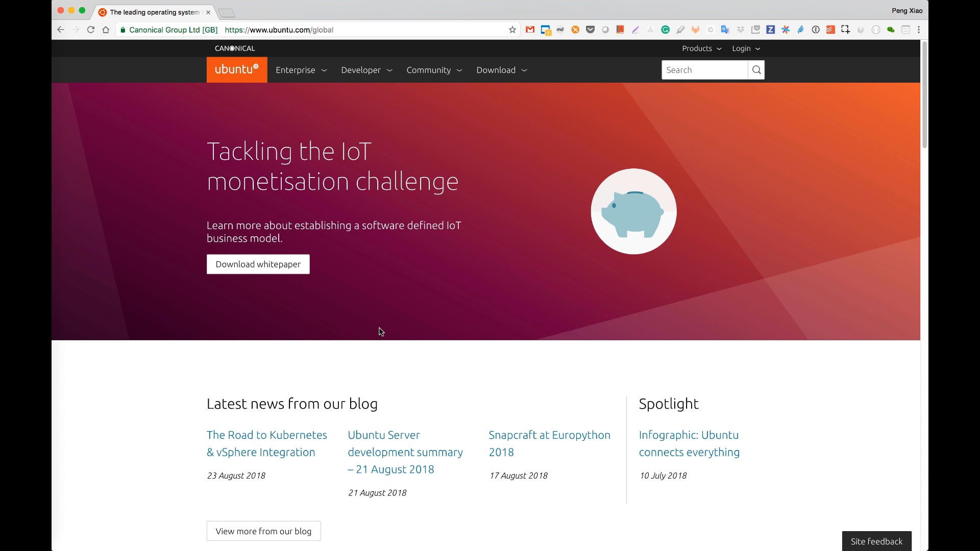Bookmark this page with the star
This screenshot has height=551, width=980.
pyautogui.click(x=512, y=30)
